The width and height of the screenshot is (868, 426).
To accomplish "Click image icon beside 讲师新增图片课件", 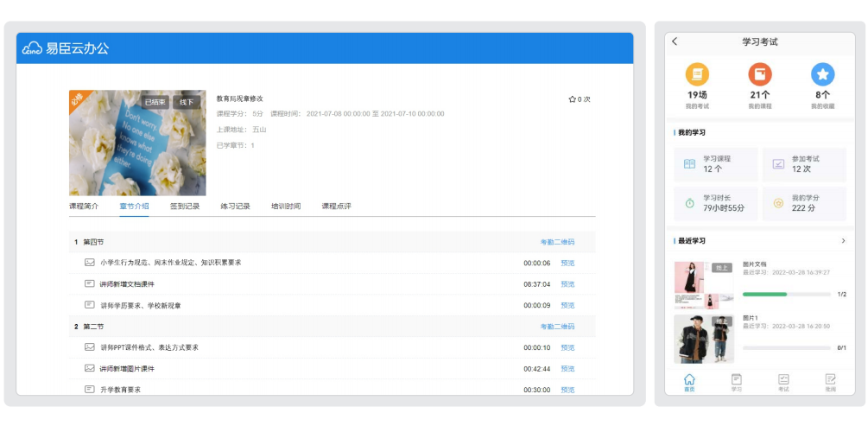I will (x=90, y=368).
